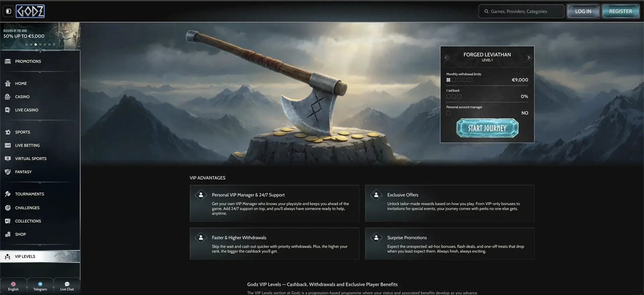Screen dimensions: 644x295
Task: Open the Tournaments icon
Action: click(8, 194)
